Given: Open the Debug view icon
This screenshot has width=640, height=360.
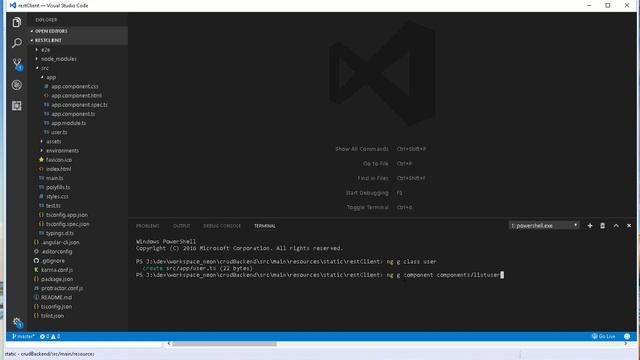Looking at the screenshot, I should click(x=17, y=85).
